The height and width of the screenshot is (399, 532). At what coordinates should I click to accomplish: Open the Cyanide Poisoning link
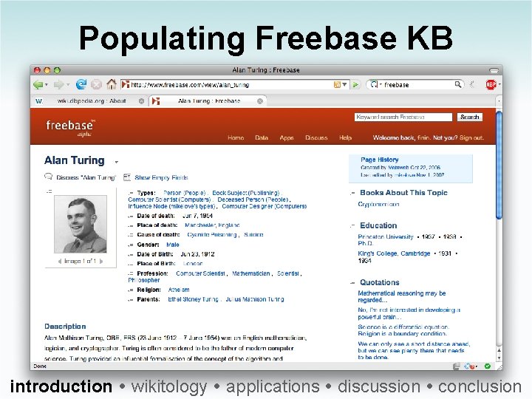pyautogui.click(x=212, y=234)
